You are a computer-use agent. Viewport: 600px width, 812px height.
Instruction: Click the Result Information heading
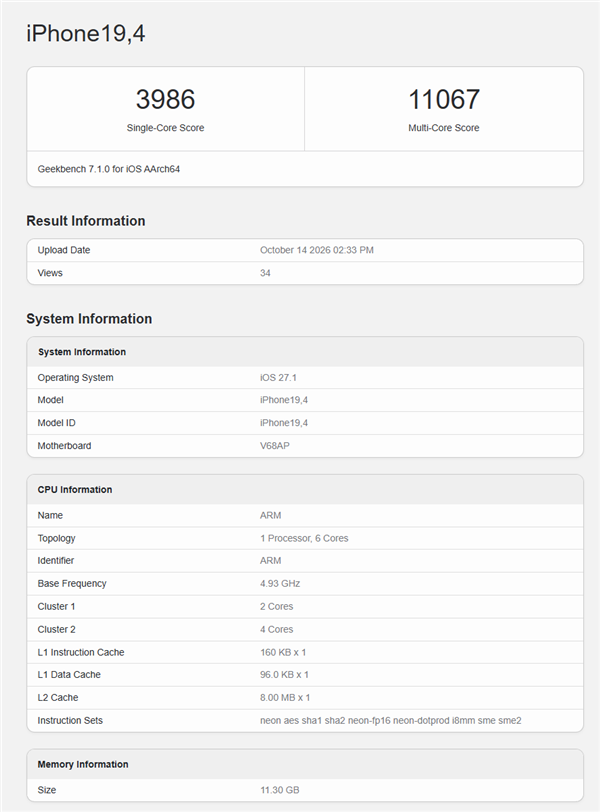[x=86, y=221]
